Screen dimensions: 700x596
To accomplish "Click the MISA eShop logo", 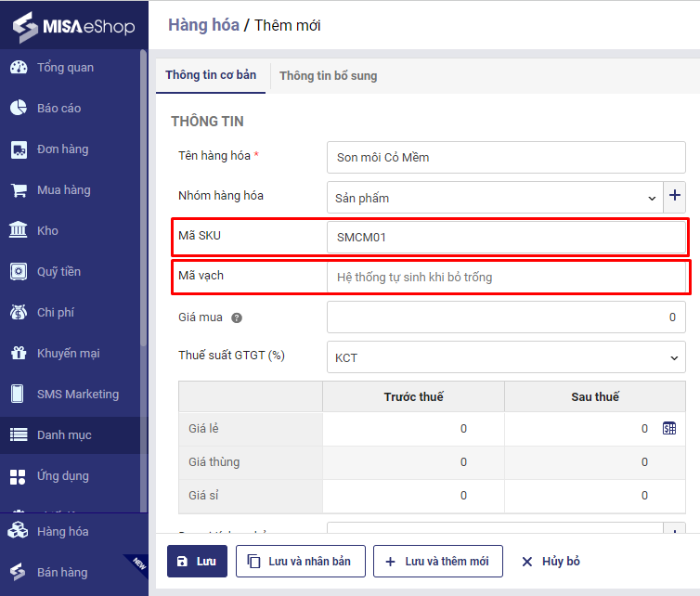I will coord(73,26).
